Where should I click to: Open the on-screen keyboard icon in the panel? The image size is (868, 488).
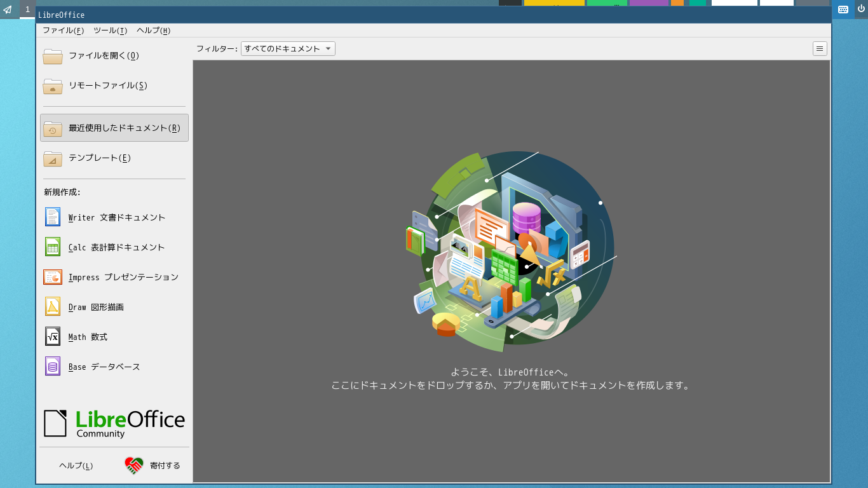(843, 10)
